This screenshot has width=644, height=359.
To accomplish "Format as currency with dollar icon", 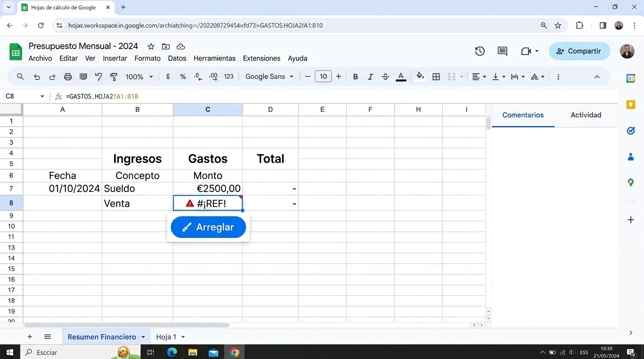I will (168, 77).
